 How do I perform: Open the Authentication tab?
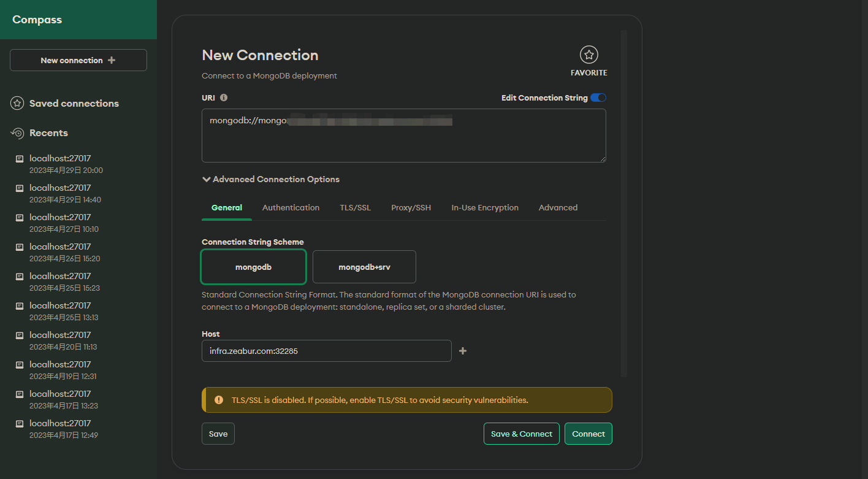(291, 208)
